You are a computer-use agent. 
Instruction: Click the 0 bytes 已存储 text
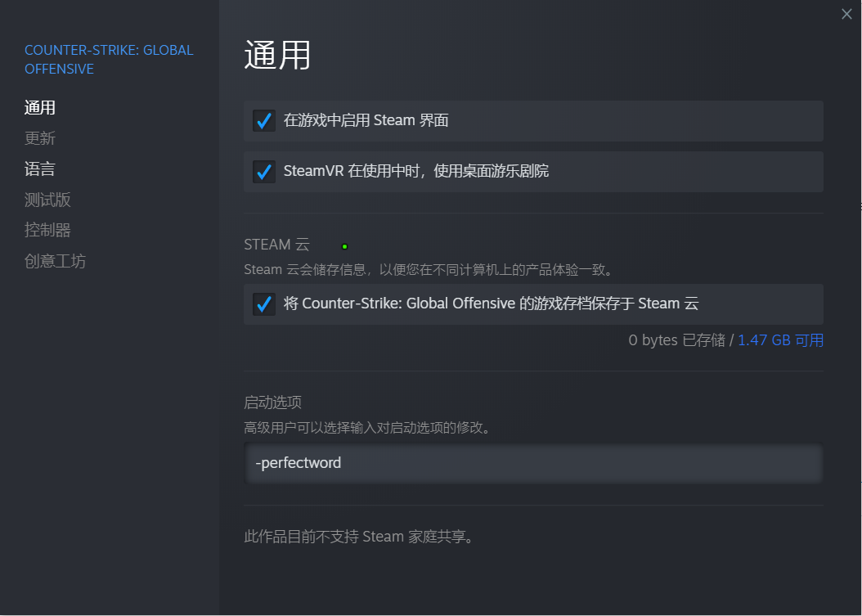[676, 340]
